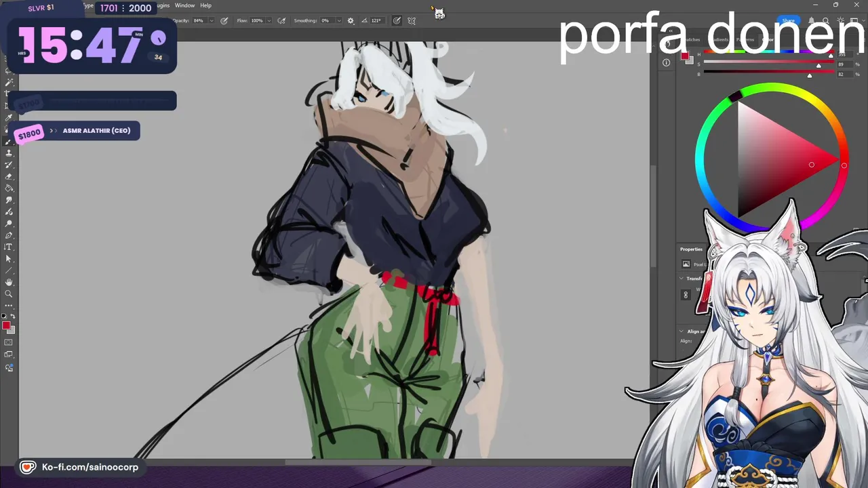868x488 pixels.
Task: Click the link chain icon in Transform section
Action: click(686, 295)
